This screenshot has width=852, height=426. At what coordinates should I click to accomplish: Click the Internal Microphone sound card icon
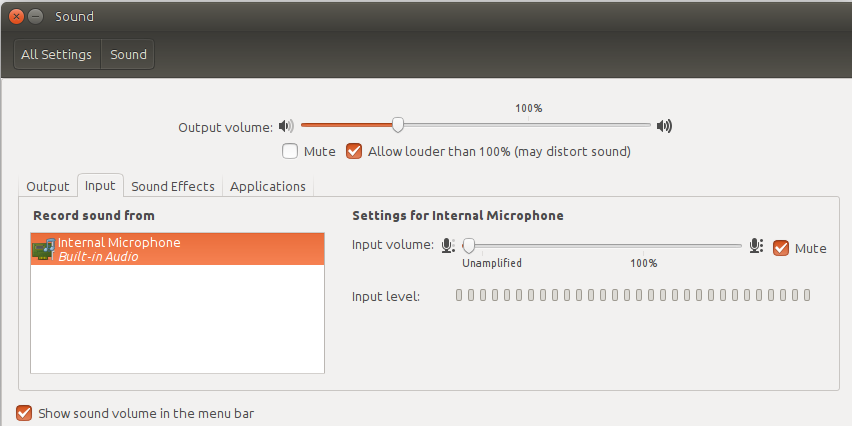click(x=43, y=249)
